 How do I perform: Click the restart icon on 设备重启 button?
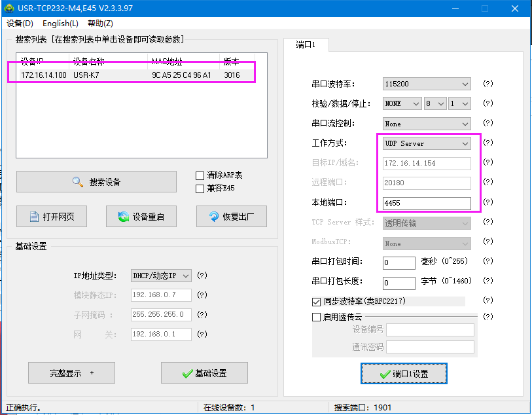(x=123, y=217)
